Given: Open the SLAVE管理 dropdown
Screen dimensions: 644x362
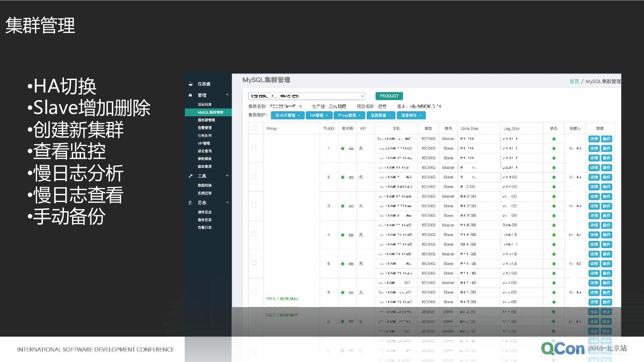Looking at the screenshot, I should click(x=288, y=115).
